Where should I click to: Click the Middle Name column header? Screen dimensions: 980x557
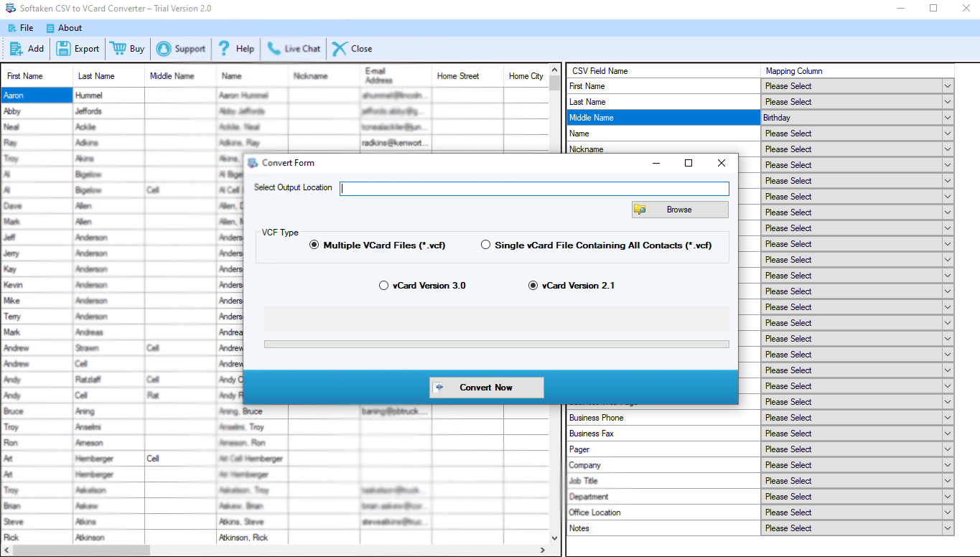point(180,76)
